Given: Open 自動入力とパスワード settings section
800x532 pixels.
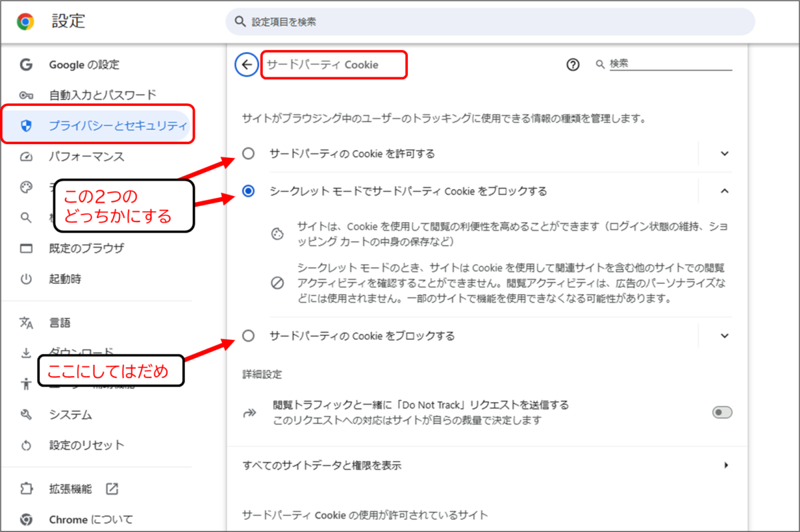Looking at the screenshot, I should [103, 95].
